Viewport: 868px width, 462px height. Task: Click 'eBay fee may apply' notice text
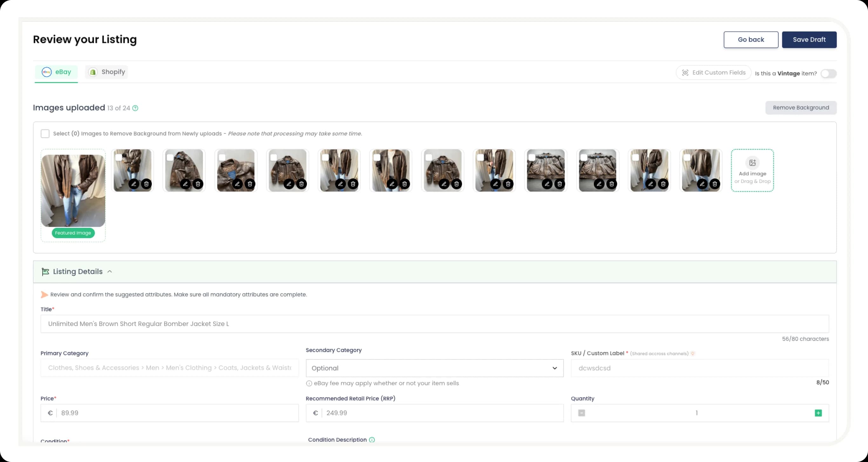pos(386,384)
